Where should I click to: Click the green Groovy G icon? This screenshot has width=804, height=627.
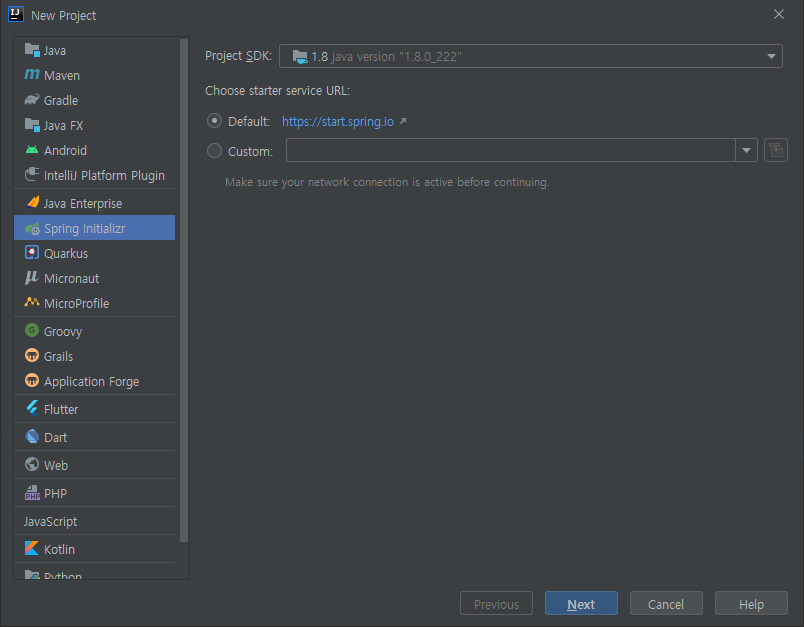tap(32, 331)
